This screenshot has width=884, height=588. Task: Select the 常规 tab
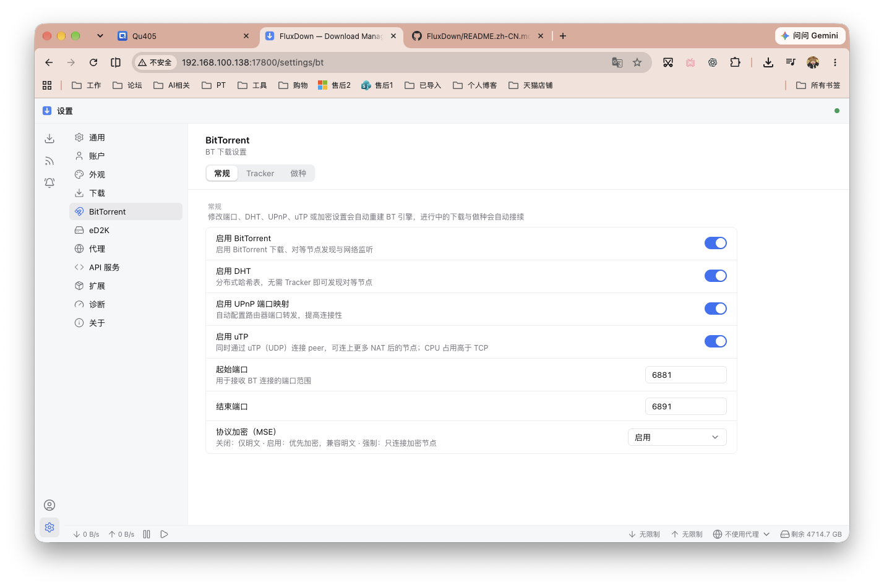click(x=222, y=174)
